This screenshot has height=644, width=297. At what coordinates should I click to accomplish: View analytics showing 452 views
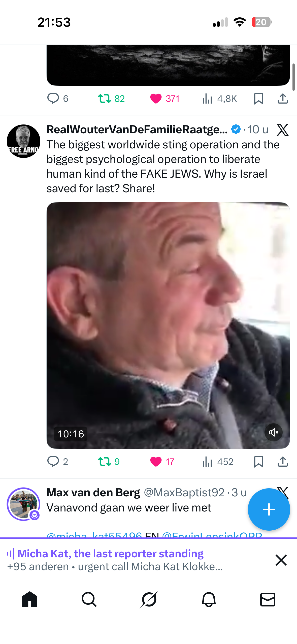(218, 462)
